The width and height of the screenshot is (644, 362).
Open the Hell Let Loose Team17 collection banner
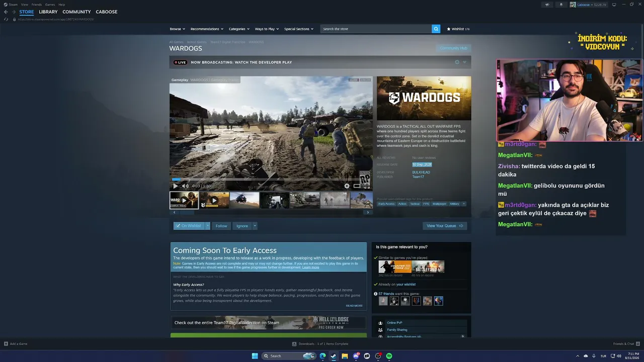pyautogui.click(x=269, y=323)
